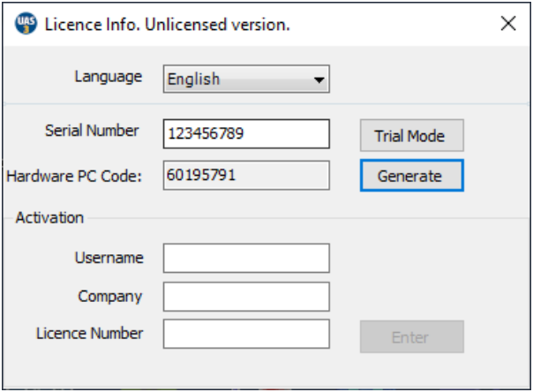Click the Hardware PC Code label

click(x=74, y=176)
